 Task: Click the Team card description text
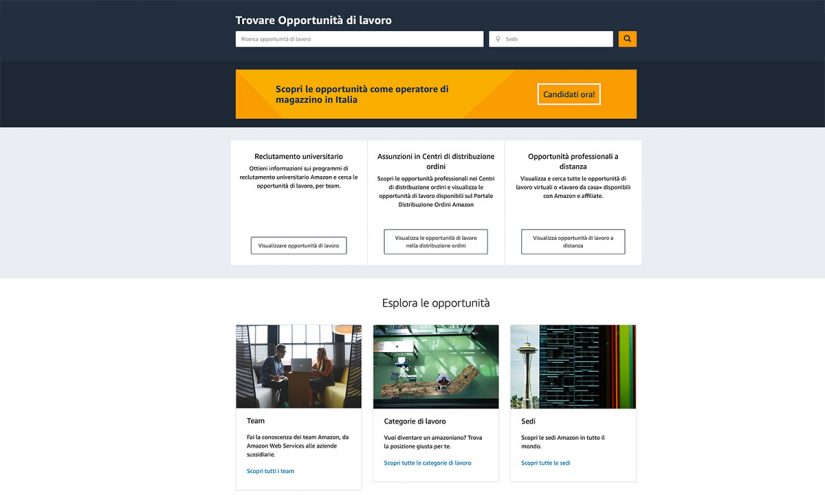297,446
